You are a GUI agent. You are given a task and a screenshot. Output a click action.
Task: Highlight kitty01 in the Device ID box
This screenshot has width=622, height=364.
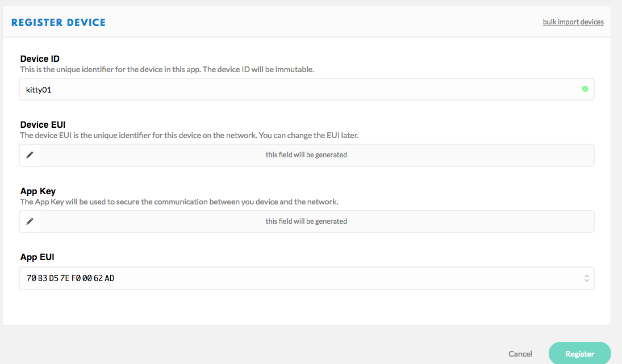[38, 89]
